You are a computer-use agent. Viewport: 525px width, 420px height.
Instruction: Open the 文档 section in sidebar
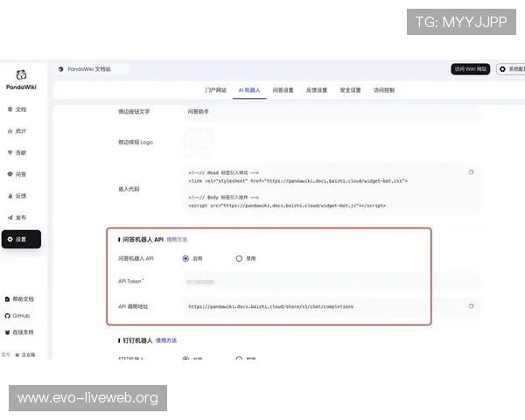17,109
